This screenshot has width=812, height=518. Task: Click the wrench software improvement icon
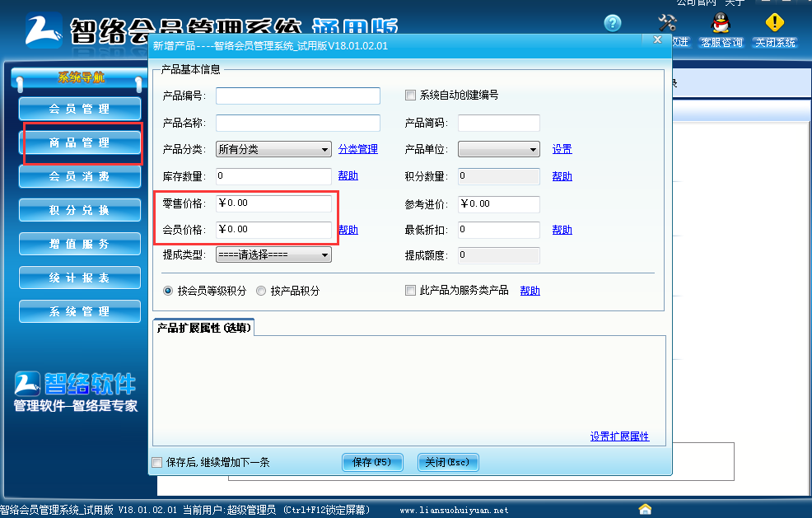(668, 22)
